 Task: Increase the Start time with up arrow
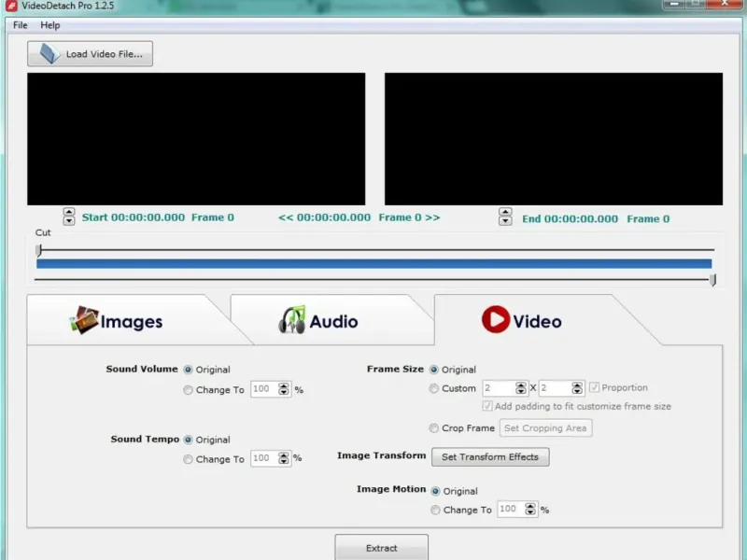(69, 212)
